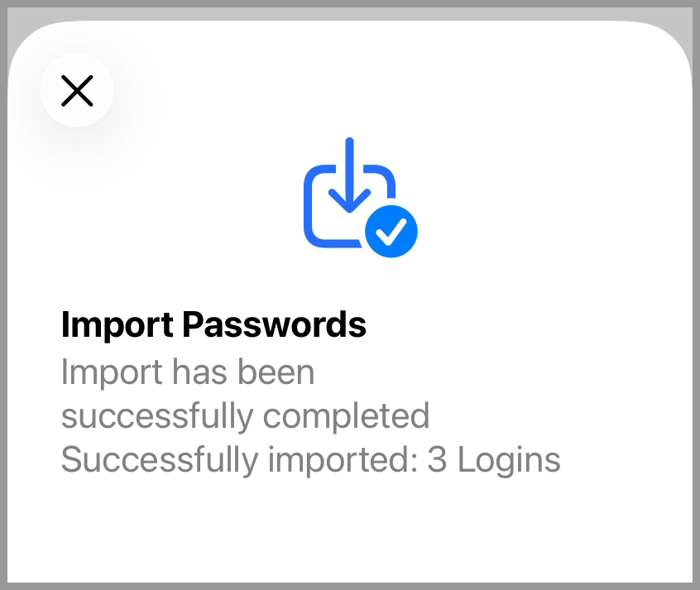The height and width of the screenshot is (590, 700).
Task: Click the word "Passwords" in the bold heading
Action: 274,325
